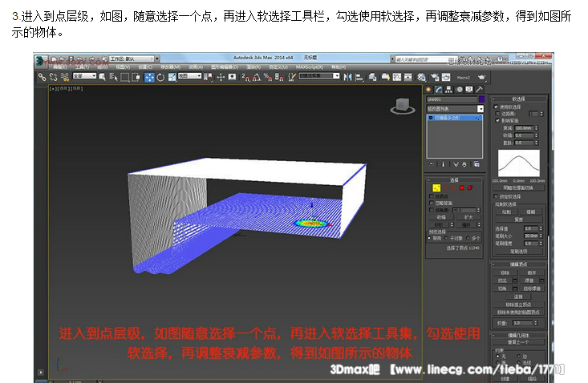Activate the Select and Scale tool
588x383 pixels.
pos(172,77)
